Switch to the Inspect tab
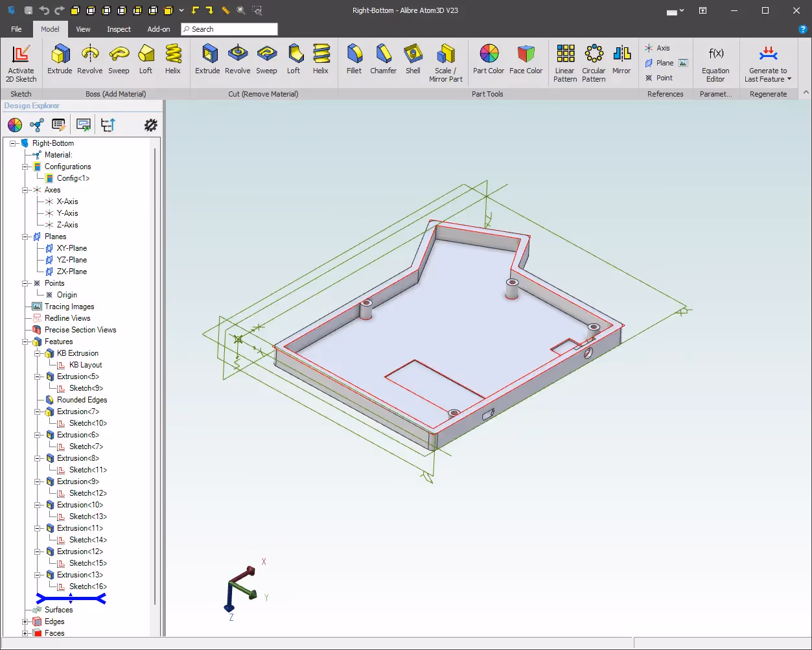 tap(119, 29)
